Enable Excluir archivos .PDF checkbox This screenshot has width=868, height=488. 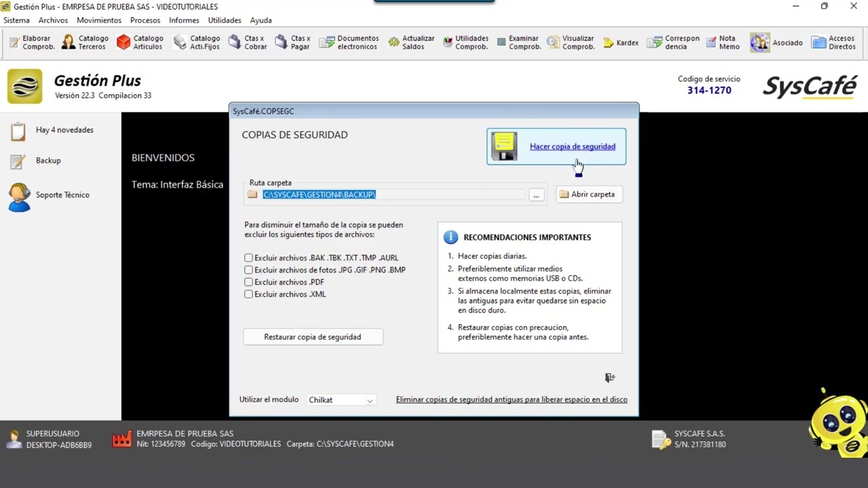[248, 282]
